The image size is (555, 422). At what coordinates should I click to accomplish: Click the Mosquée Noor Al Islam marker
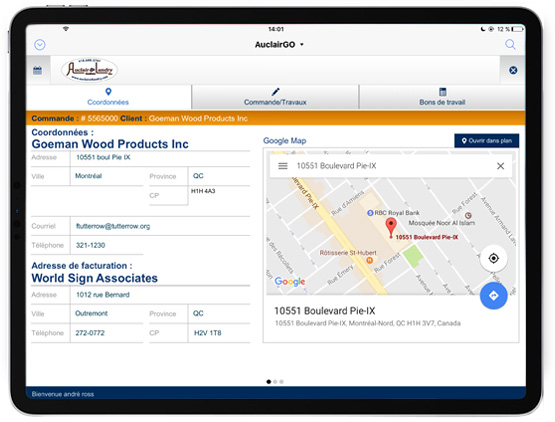pos(468,215)
